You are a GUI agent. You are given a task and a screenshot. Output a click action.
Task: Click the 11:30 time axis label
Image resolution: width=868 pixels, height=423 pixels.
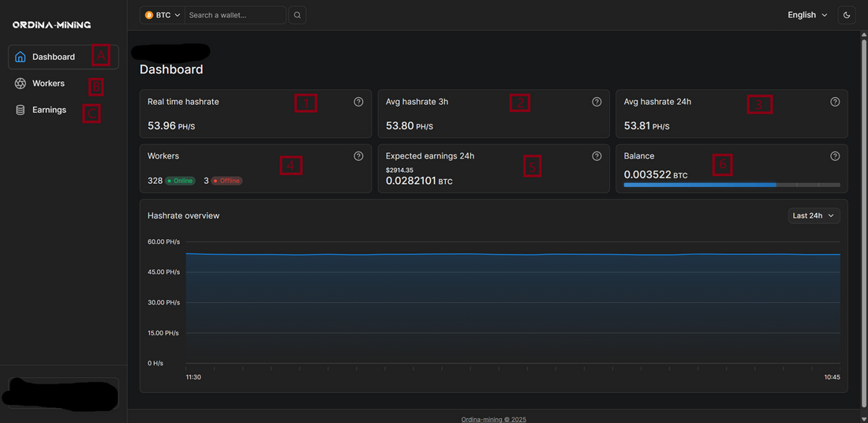193,377
